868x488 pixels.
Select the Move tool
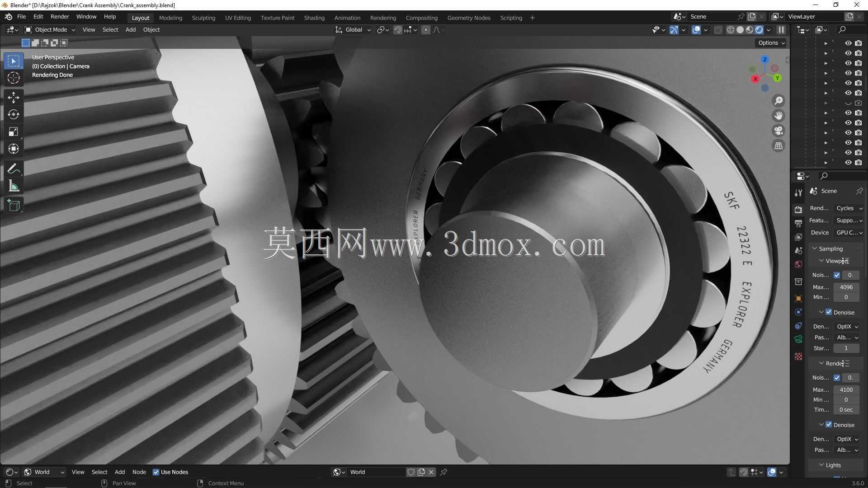coord(14,97)
